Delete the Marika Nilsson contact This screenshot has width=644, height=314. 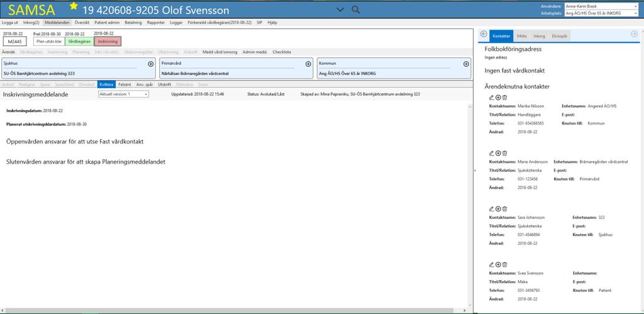click(x=505, y=98)
